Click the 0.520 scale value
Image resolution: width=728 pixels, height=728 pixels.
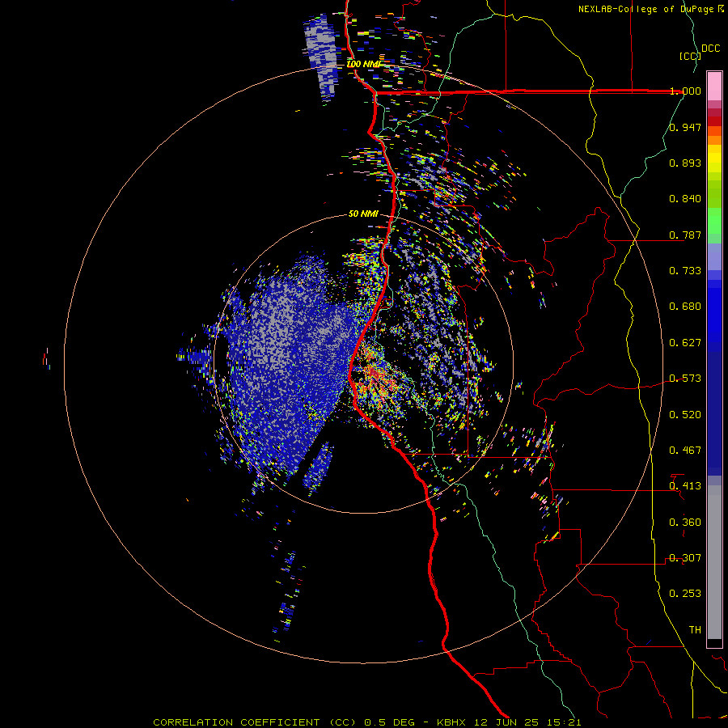[x=685, y=415]
